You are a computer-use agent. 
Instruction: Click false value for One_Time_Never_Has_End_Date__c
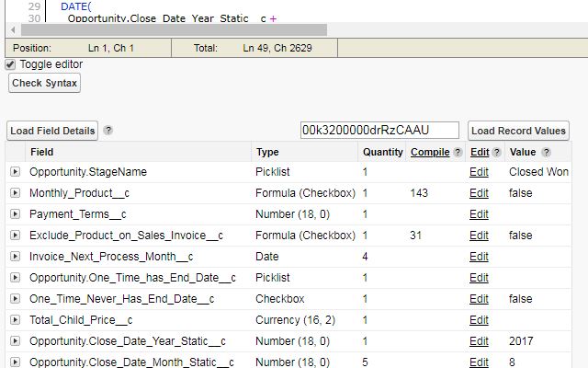coord(521,299)
